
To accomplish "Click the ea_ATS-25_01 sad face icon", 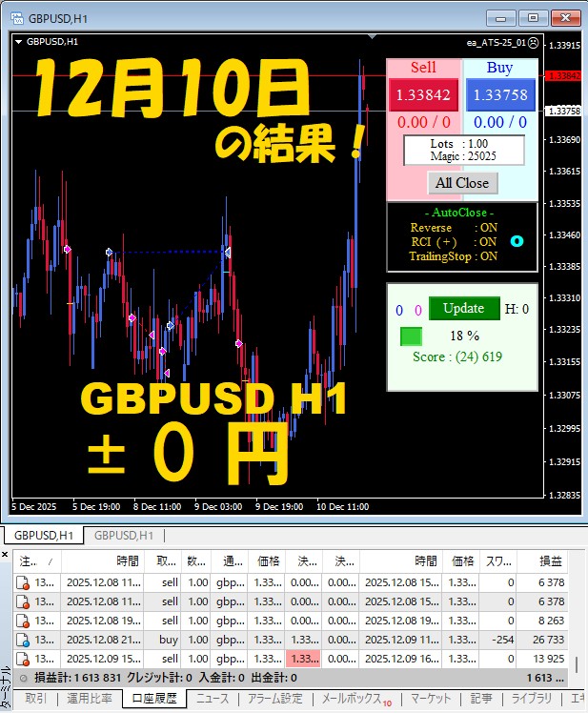I will point(534,42).
